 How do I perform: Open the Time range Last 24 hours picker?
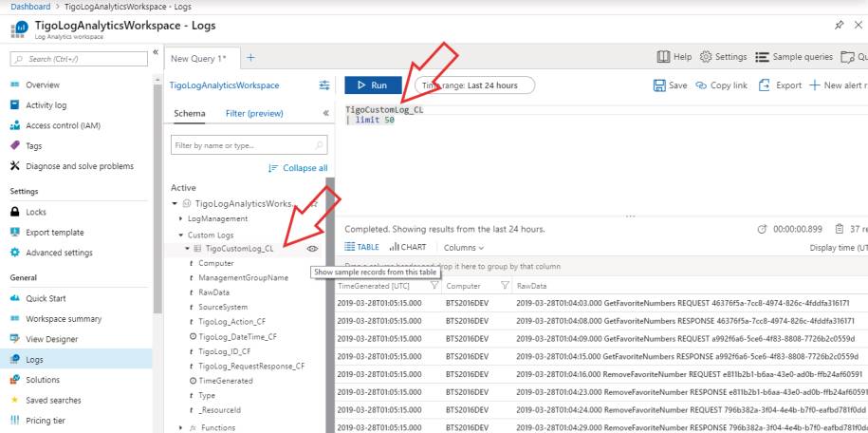[x=475, y=85]
